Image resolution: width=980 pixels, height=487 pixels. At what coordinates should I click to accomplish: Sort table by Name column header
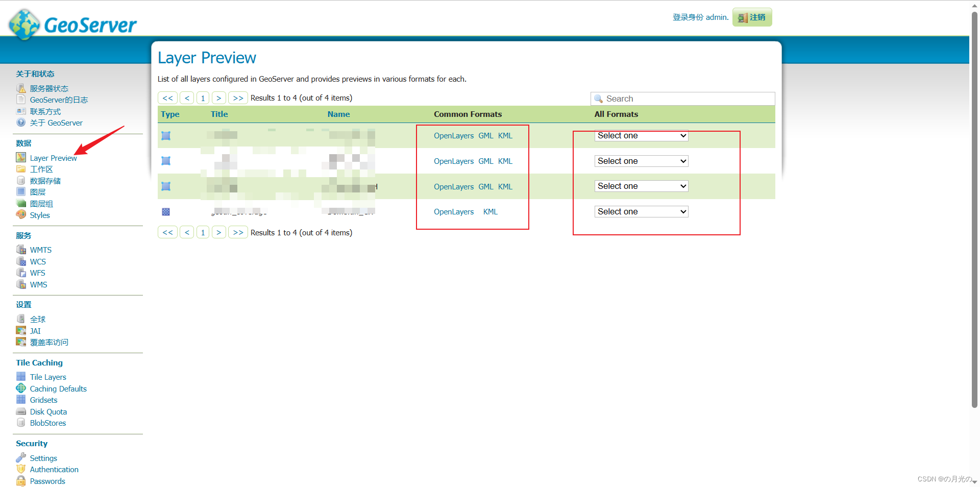[x=338, y=114]
